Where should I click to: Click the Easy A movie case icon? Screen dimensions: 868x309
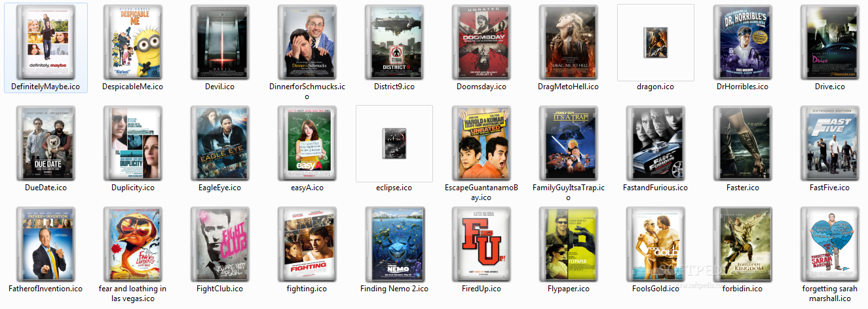307,142
